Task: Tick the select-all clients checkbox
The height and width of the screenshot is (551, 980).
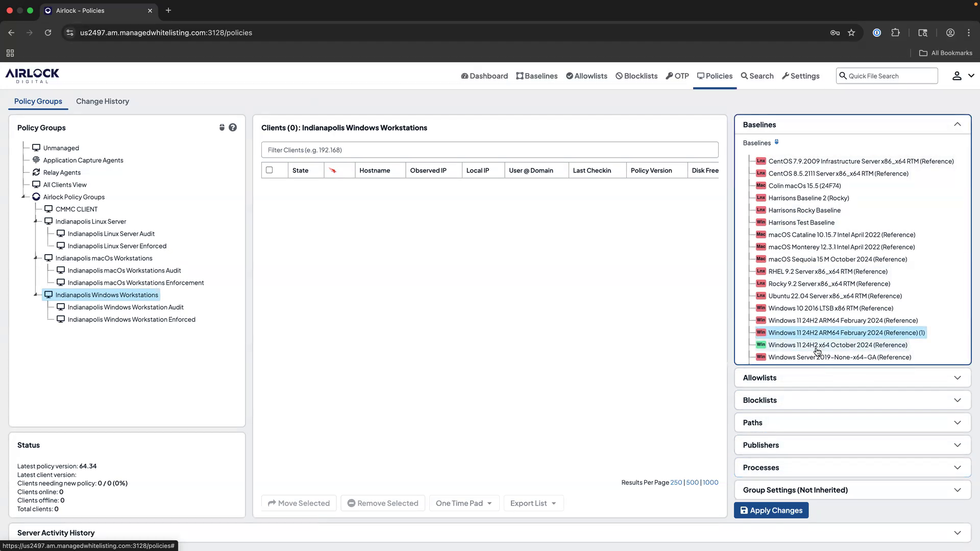Action: pyautogui.click(x=269, y=170)
